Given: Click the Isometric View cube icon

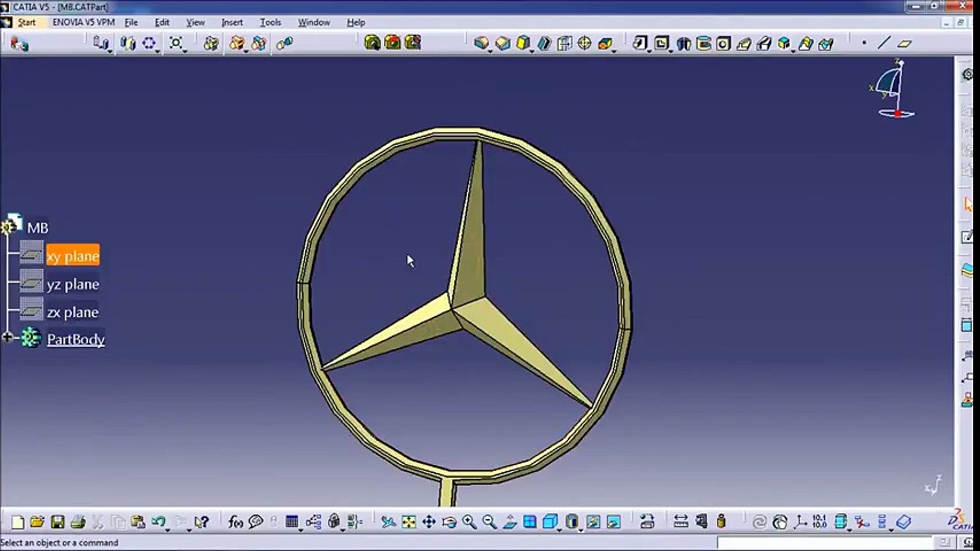Looking at the screenshot, I should click(550, 522).
